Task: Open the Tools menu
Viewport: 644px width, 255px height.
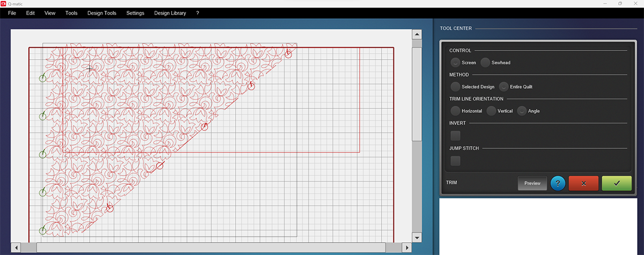Action: pos(71,13)
